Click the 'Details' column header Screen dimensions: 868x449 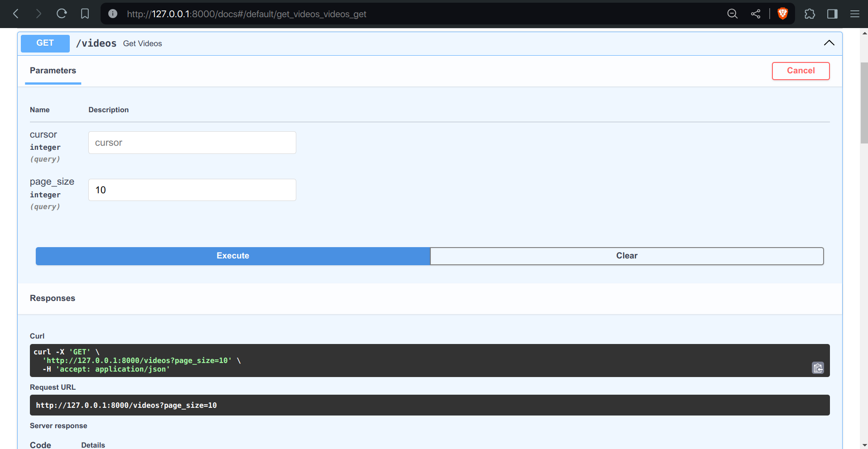[93, 445]
